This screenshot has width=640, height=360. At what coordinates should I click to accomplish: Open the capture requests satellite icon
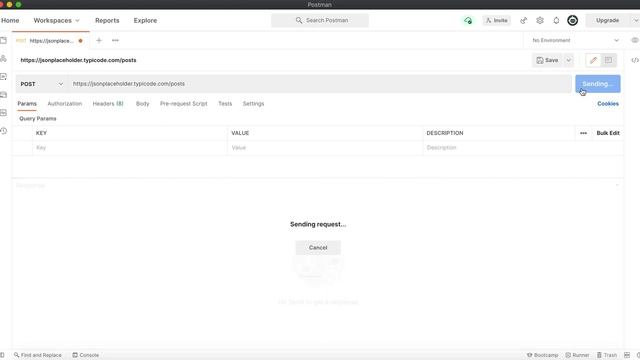[x=523, y=20]
